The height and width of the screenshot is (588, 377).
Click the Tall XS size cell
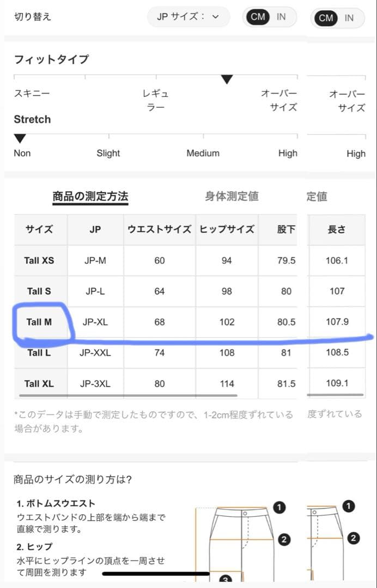tap(39, 260)
